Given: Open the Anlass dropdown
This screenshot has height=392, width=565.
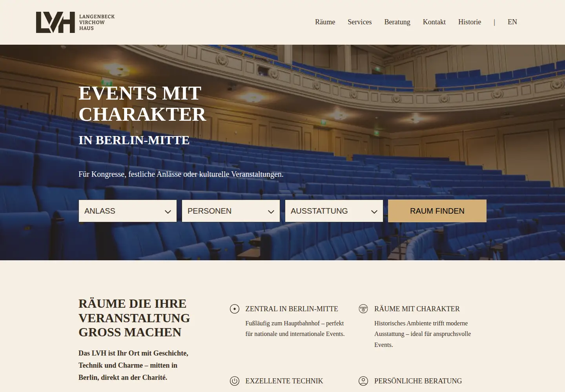Looking at the screenshot, I should (x=128, y=211).
